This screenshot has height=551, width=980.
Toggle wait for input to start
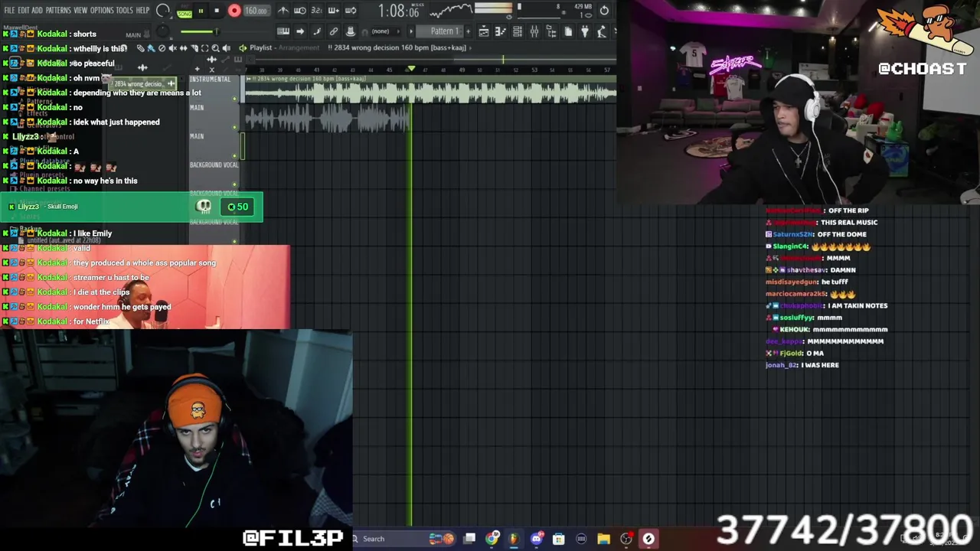tap(300, 11)
